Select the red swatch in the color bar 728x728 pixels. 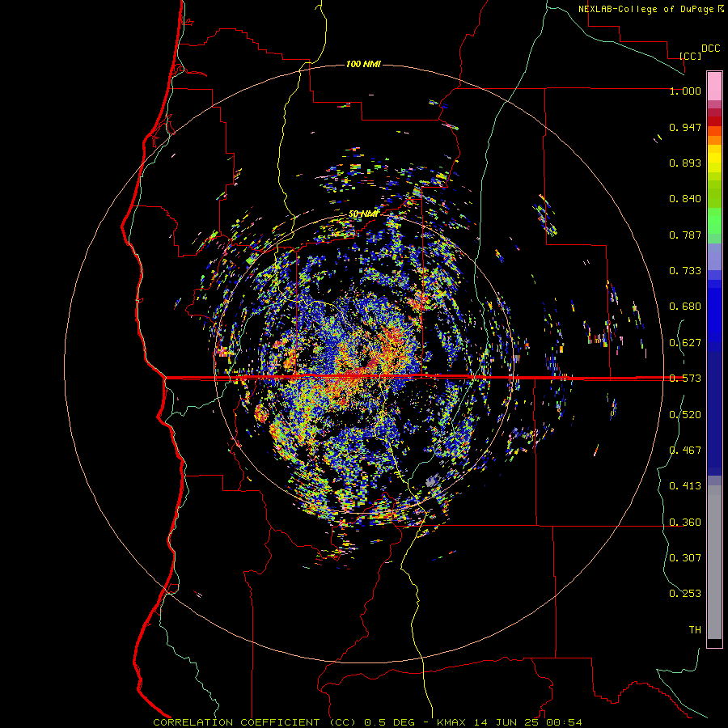[x=714, y=121]
